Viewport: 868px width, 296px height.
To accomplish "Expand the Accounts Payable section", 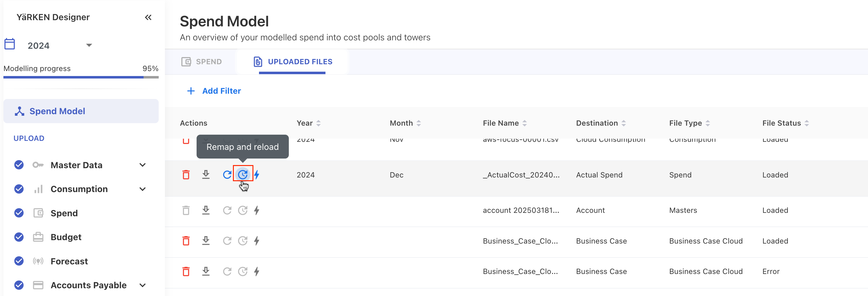I will point(143,285).
